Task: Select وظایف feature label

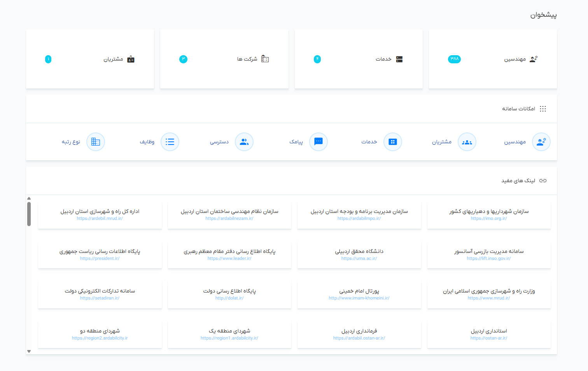Action: [147, 142]
